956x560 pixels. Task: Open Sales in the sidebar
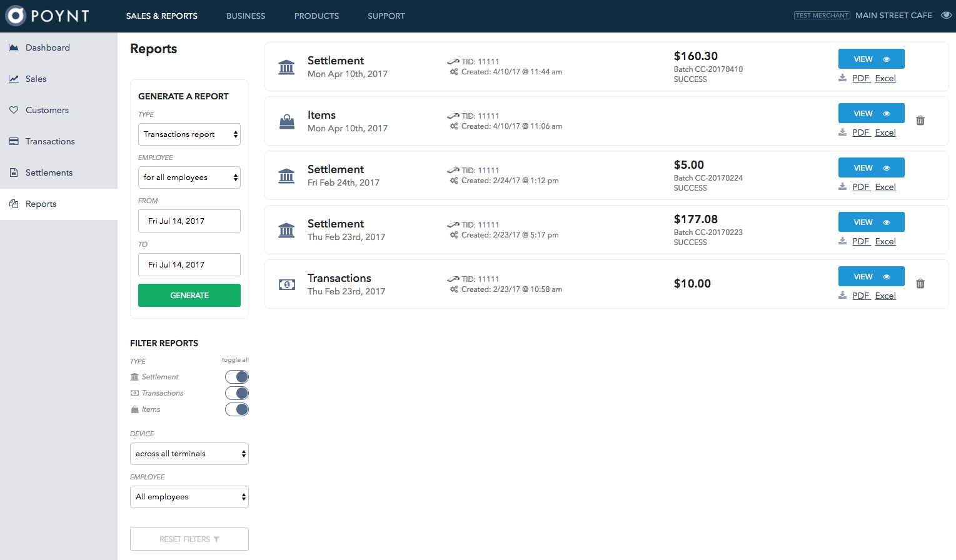59,79
